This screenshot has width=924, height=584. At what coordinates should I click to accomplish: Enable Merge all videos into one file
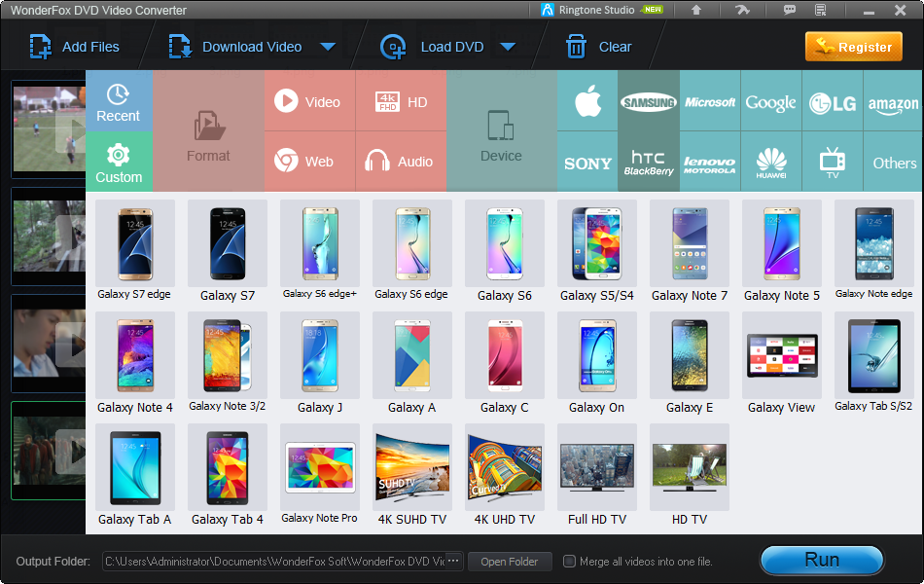[x=569, y=561]
